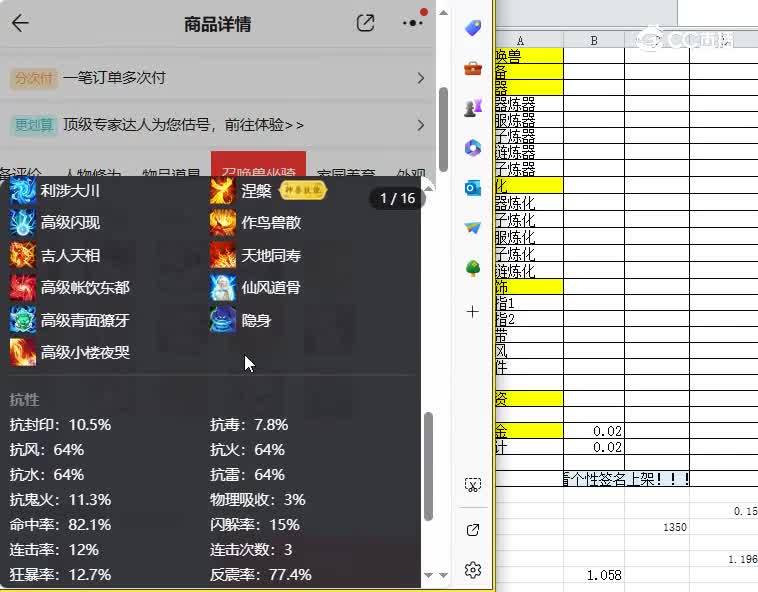Open the Microsoft 365 sidebar icon

pyautogui.click(x=473, y=148)
